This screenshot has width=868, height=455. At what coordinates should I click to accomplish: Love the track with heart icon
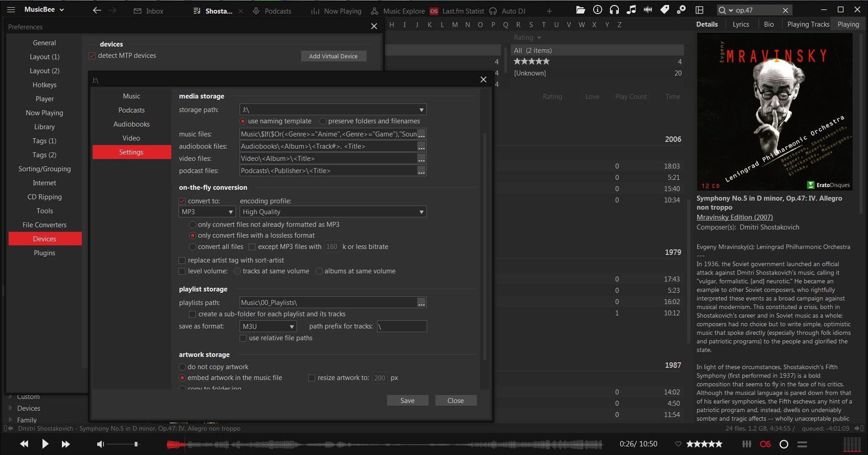tap(678, 444)
